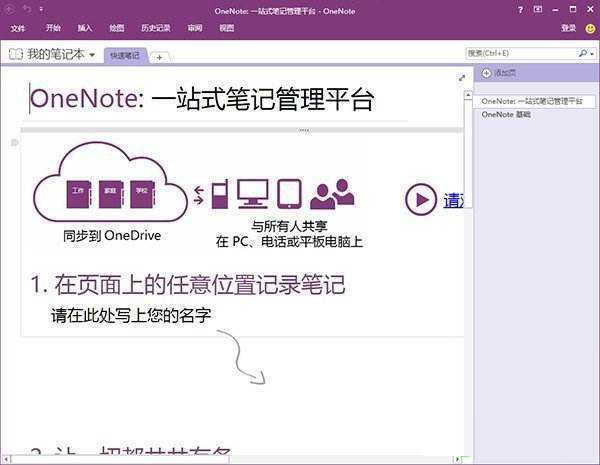Click the page title OneNote: 一站式笔记管理平台
This screenshot has width=600, height=465.
[x=202, y=99]
